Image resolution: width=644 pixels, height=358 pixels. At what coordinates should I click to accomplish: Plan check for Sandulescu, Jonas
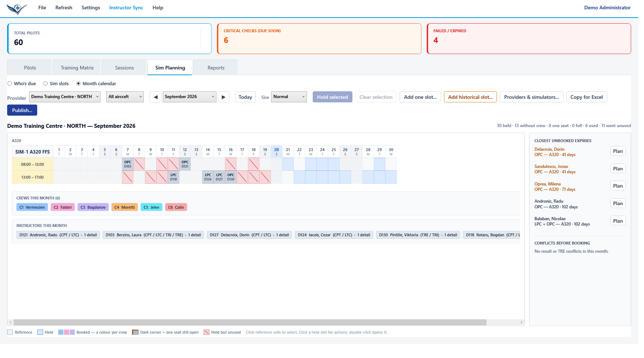click(618, 169)
